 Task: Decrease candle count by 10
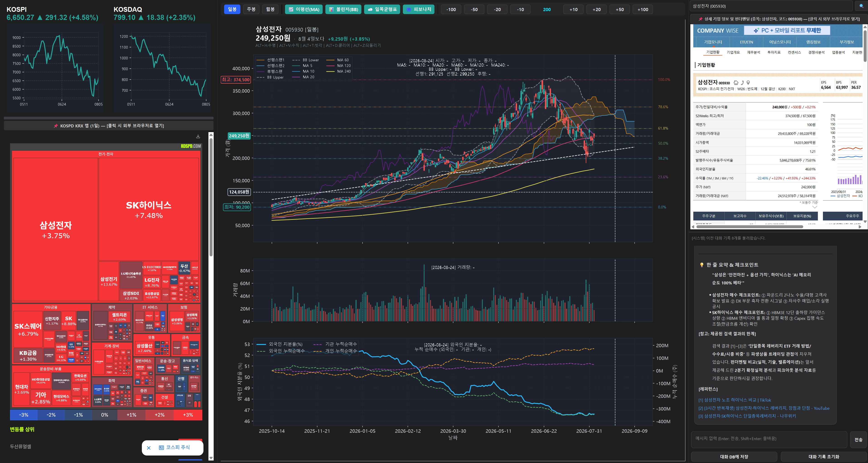pyautogui.click(x=520, y=10)
